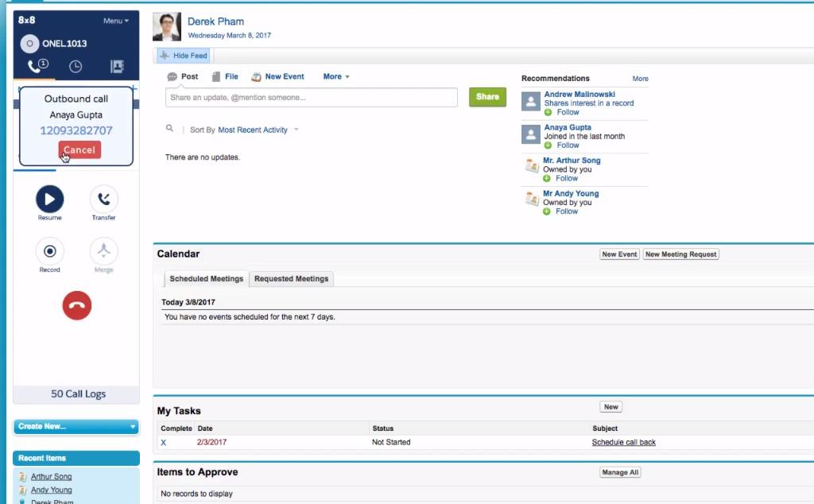Select the File feed option
Image resolution: width=814 pixels, height=504 pixels.
point(231,76)
